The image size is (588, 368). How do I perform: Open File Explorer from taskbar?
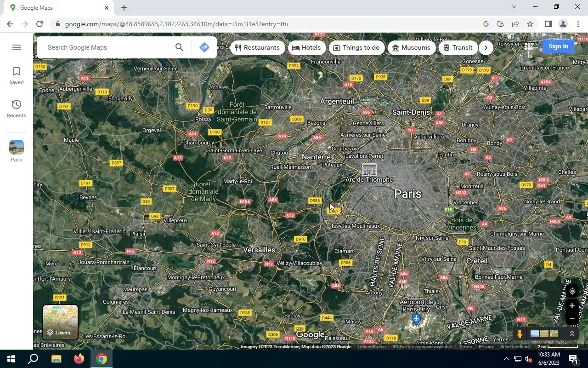coord(56,359)
